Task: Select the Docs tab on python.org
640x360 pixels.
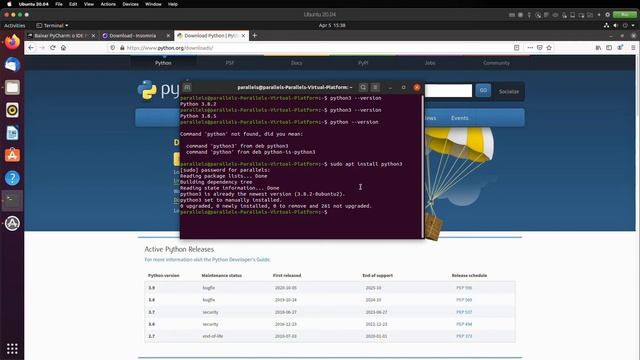Action: point(296,63)
